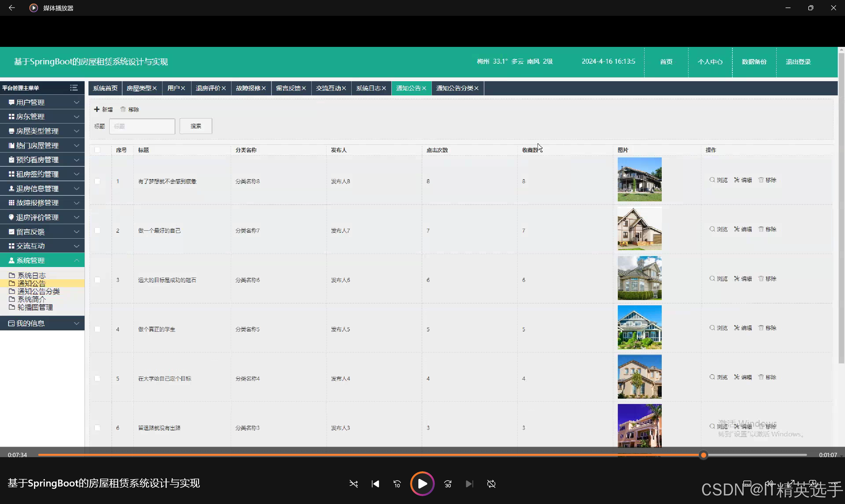Screen dimensions: 845x504
Task: Skip forward 30 seconds
Action: 448,484
